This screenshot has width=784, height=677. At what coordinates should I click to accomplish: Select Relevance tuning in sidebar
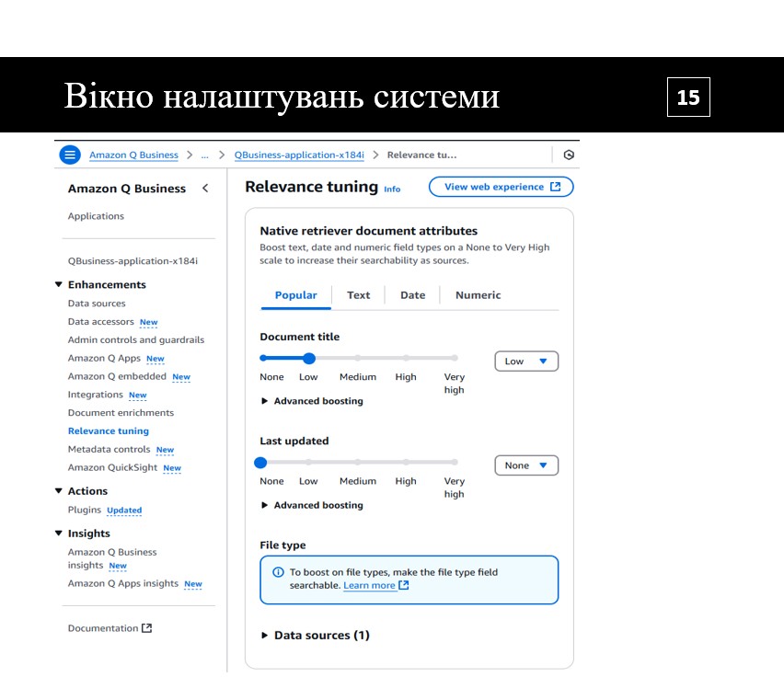click(109, 430)
